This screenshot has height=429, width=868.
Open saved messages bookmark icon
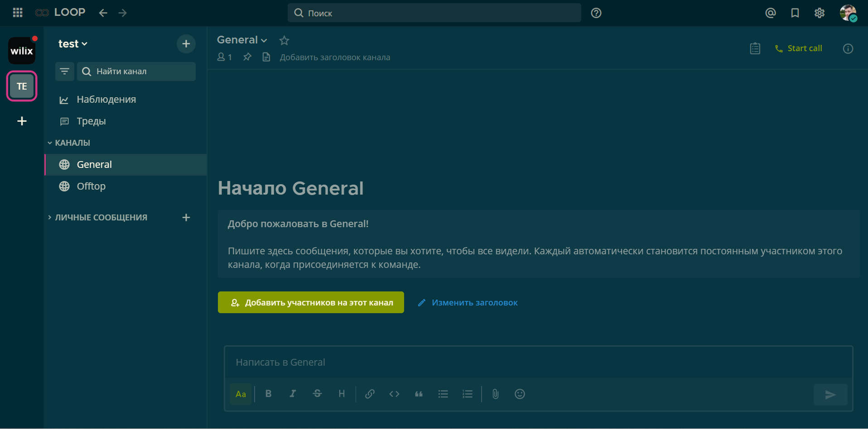[795, 13]
